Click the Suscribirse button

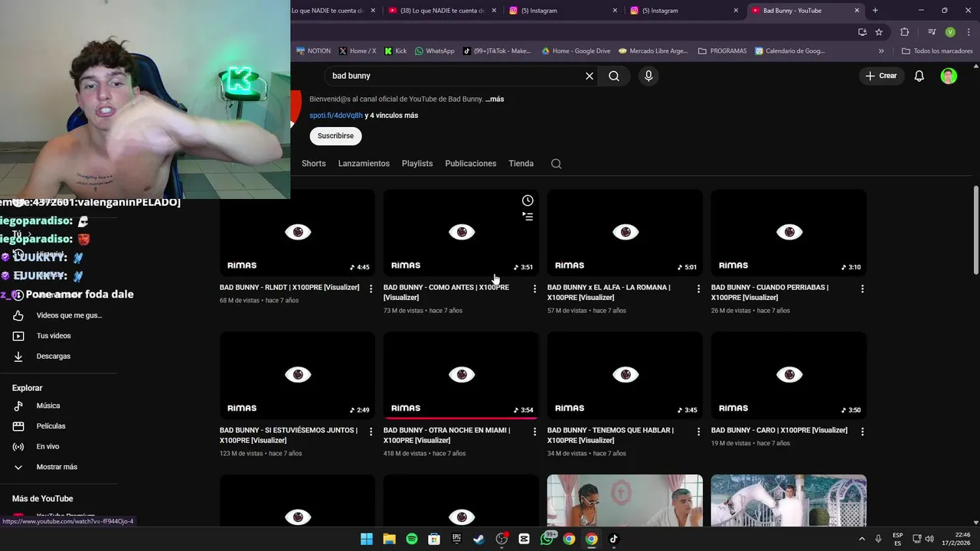pyautogui.click(x=335, y=135)
